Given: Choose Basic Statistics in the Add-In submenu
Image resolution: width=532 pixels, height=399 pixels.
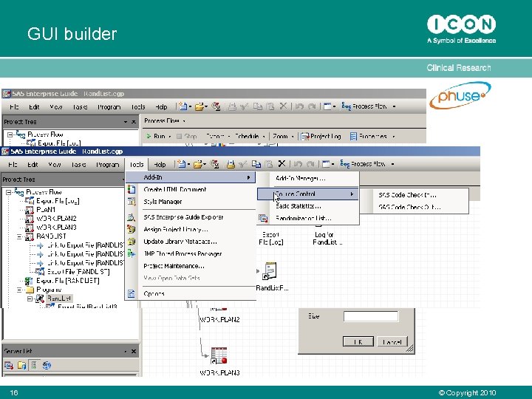Looking at the screenshot, I should (299, 206).
